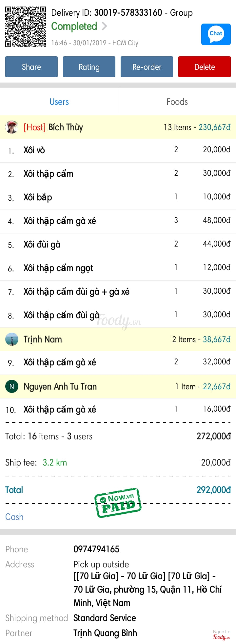This screenshot has width=236, height=644.
Task: Switch to the Users tab
Action: [59, 102]
